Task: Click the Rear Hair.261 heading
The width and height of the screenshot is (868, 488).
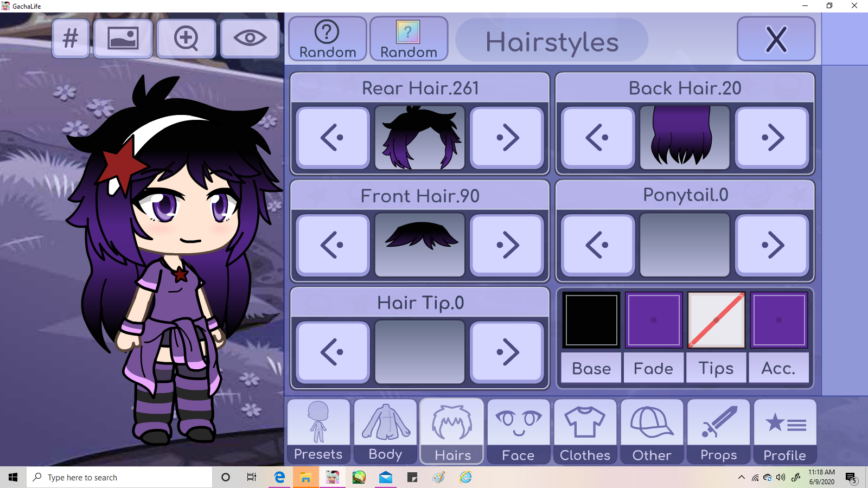Action: tap(420, 88)
